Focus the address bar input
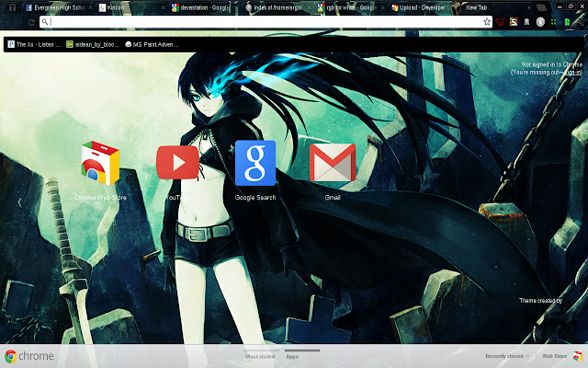The height and width of the screenshot is (368, 588). pos(266,22)
